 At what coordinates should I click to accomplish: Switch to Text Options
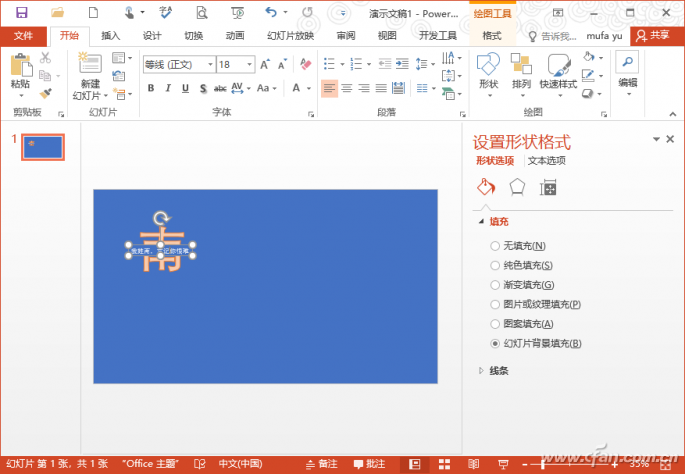(547, 161)
